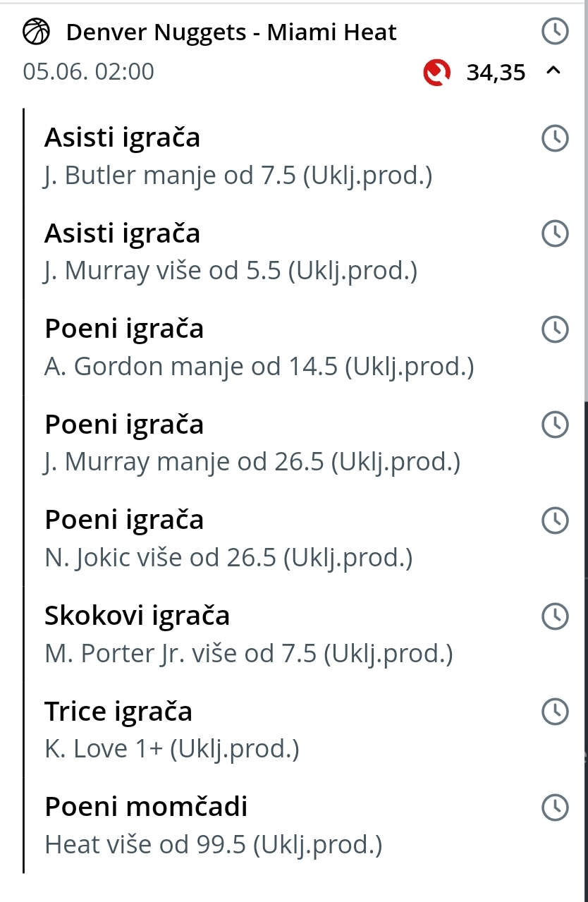The width and height of the screenshot is (588, 902).
Task: Click the clock icon for Heat team points
Action: tap(555, 807)
